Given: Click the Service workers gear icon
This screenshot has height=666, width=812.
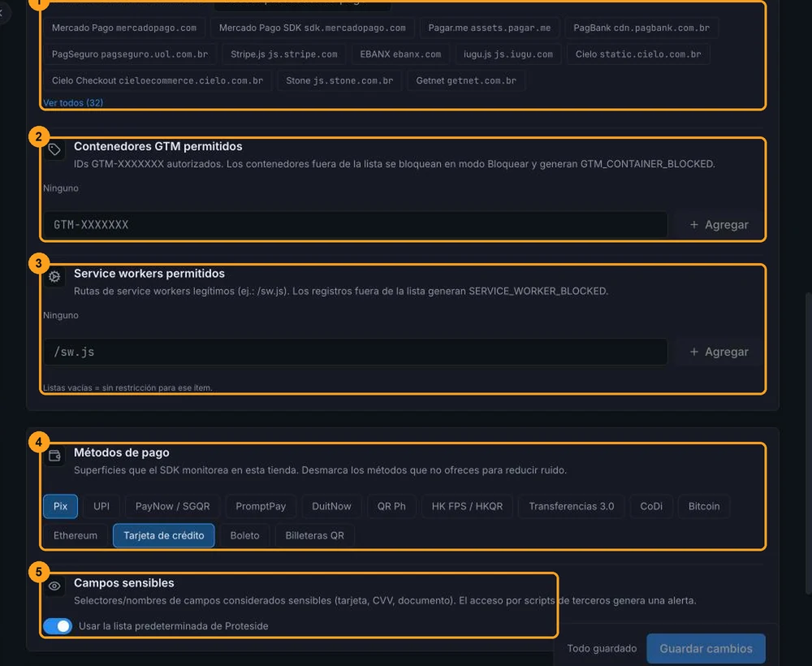Looking at the screenshot, I should pyautogui.click(x=54, y=276).
